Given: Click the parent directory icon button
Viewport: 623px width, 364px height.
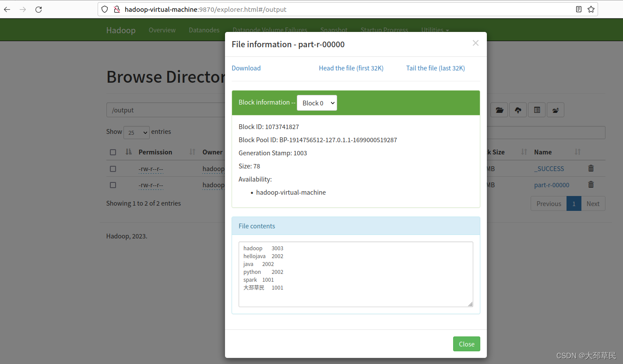Looking at the screenshot, I should (x=556, y=110).
